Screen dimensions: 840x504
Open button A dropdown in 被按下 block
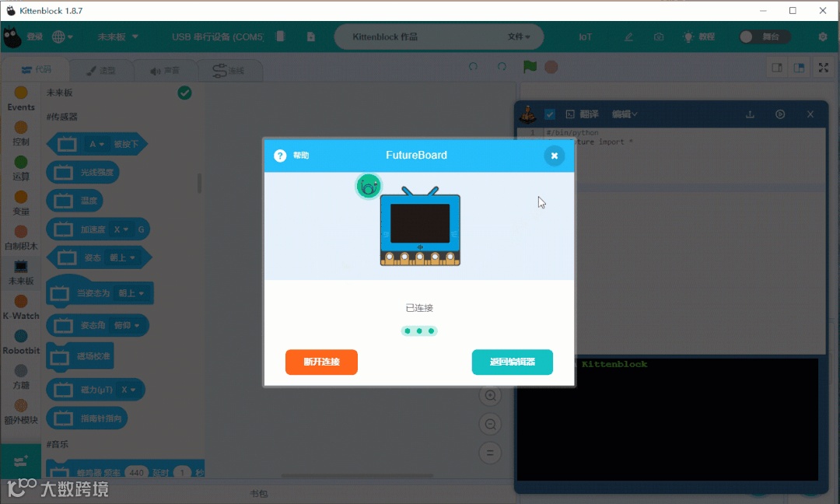96,144
